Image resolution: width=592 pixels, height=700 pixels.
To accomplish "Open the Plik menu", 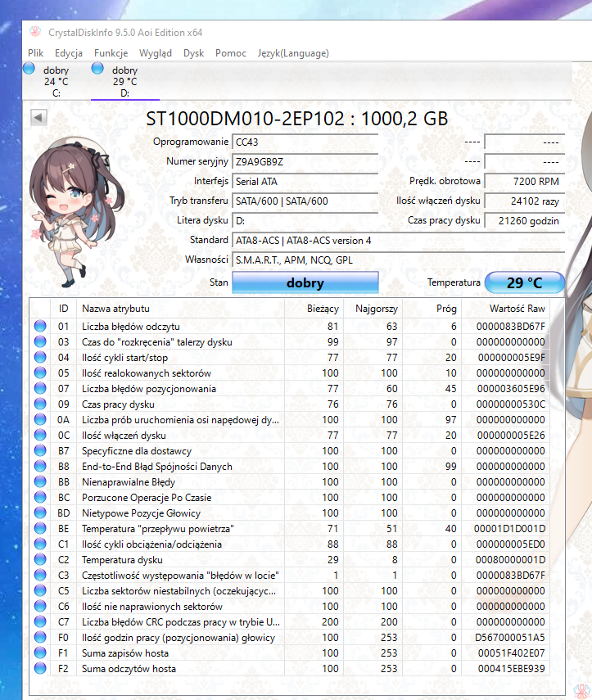I will [36, 53].
